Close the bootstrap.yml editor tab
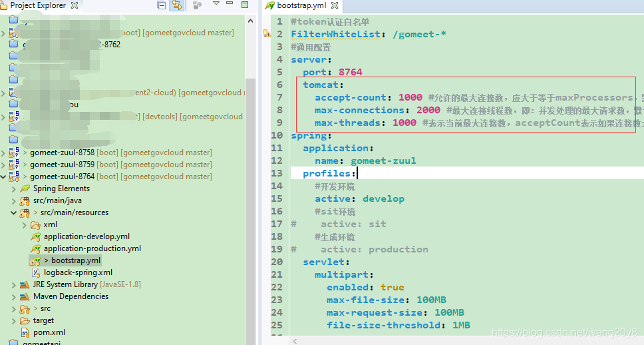Viewport: 644px width, 345px height. (x=335, y=5)
